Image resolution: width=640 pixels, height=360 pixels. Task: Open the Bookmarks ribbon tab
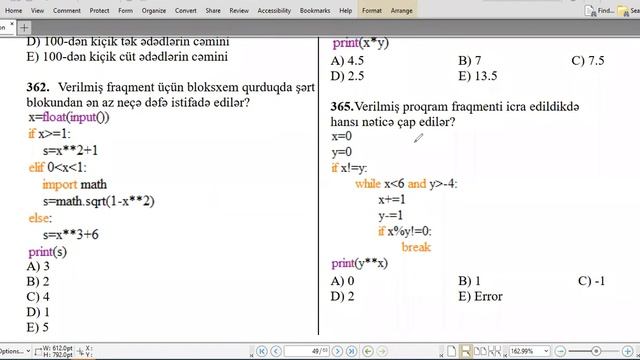pyautogui.click(x=315, y=11)
